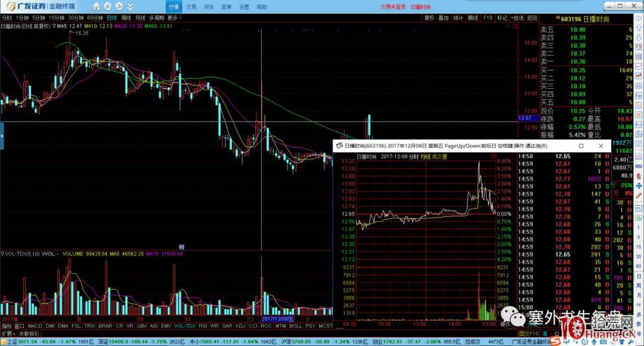
Task: Switch chart to 1分钟 period
Action: (22, 18)
